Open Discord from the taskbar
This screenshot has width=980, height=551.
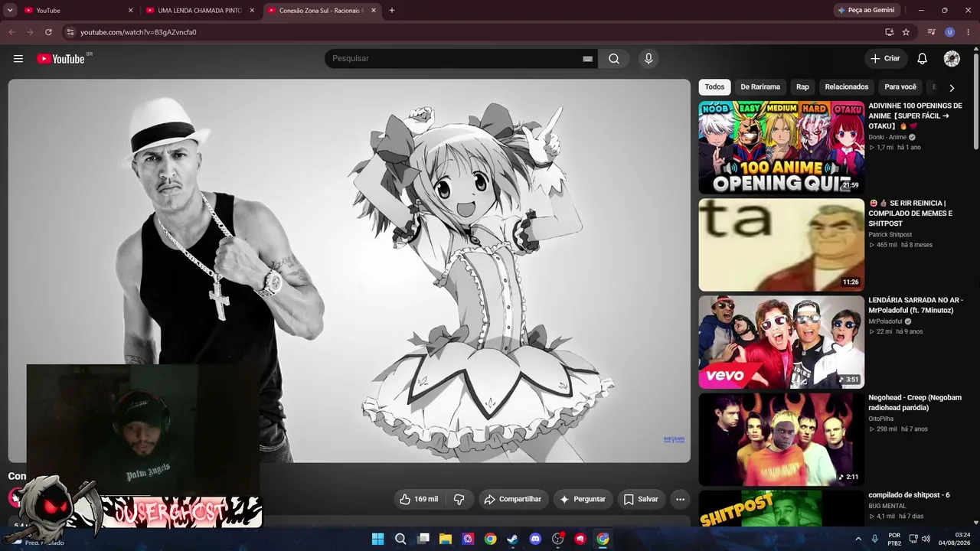[x=535, y=539]
